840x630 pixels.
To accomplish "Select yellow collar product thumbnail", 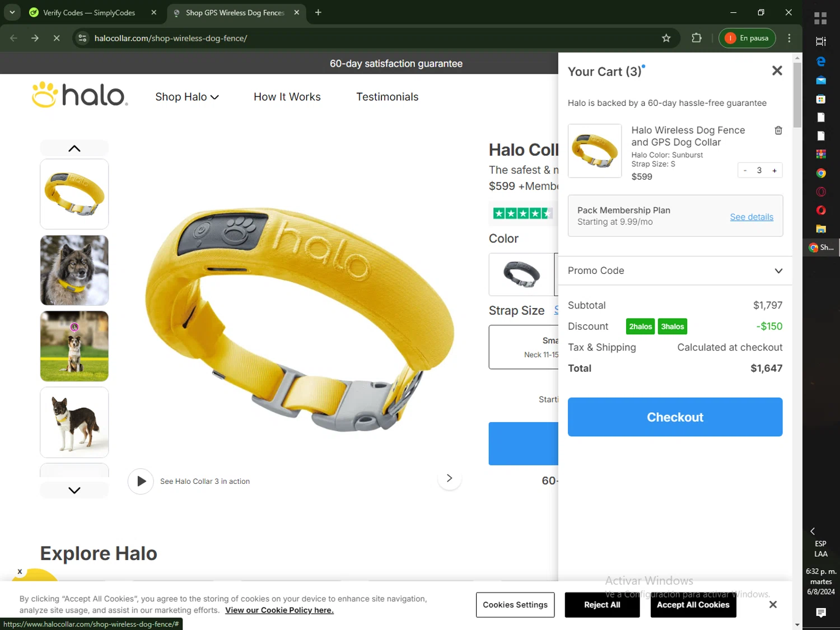I will (x=74, y=194).
